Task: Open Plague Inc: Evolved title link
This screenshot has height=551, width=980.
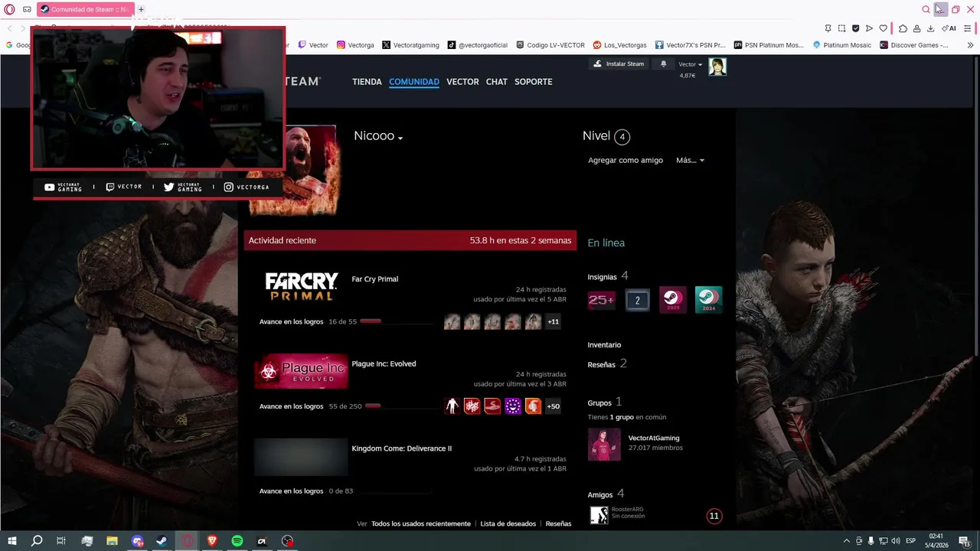Action: coord(384,364)
